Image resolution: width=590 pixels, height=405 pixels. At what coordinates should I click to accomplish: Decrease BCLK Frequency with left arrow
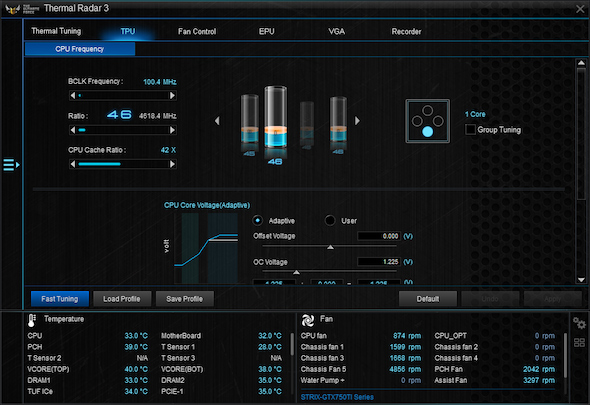pos(73,96)
